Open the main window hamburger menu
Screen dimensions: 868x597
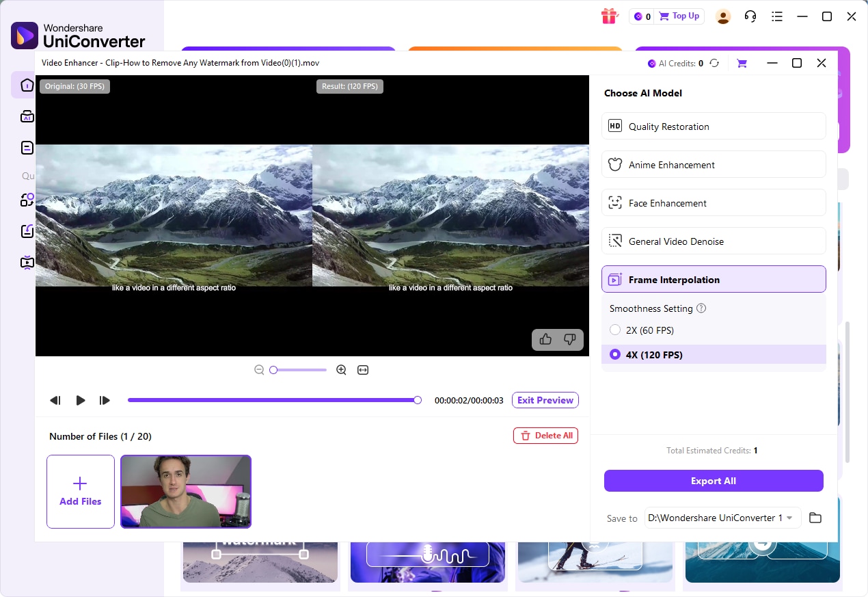[776, 16]
